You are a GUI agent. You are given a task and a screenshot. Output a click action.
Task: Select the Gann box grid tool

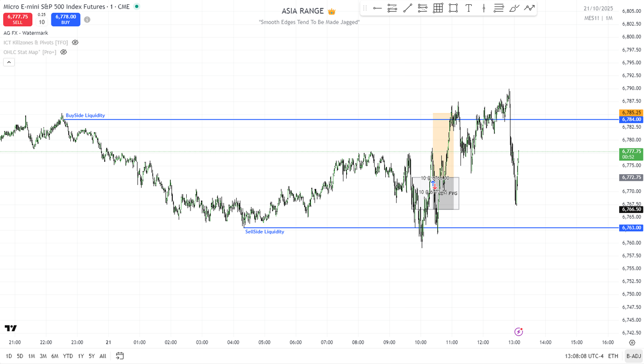coord(438,8)
